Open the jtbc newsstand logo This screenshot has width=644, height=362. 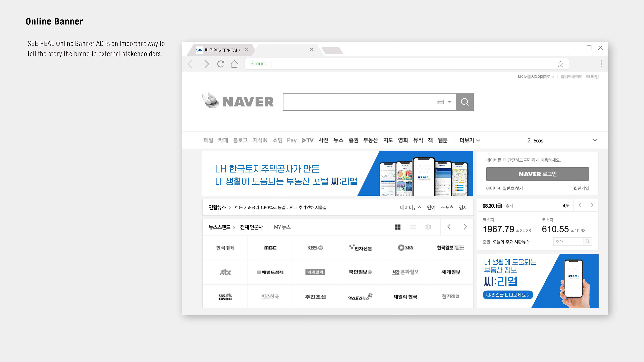pos(225,272)
